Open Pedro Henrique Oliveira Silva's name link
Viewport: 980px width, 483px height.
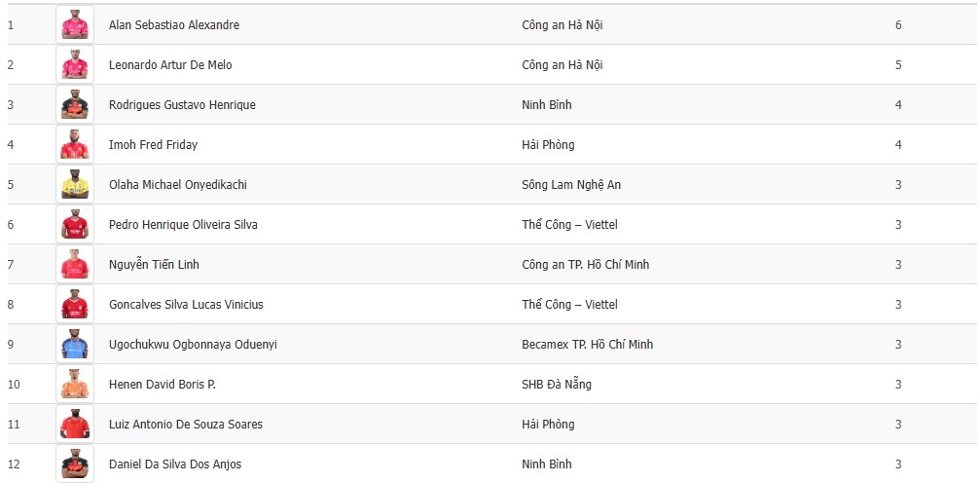[x=183, y=225]
